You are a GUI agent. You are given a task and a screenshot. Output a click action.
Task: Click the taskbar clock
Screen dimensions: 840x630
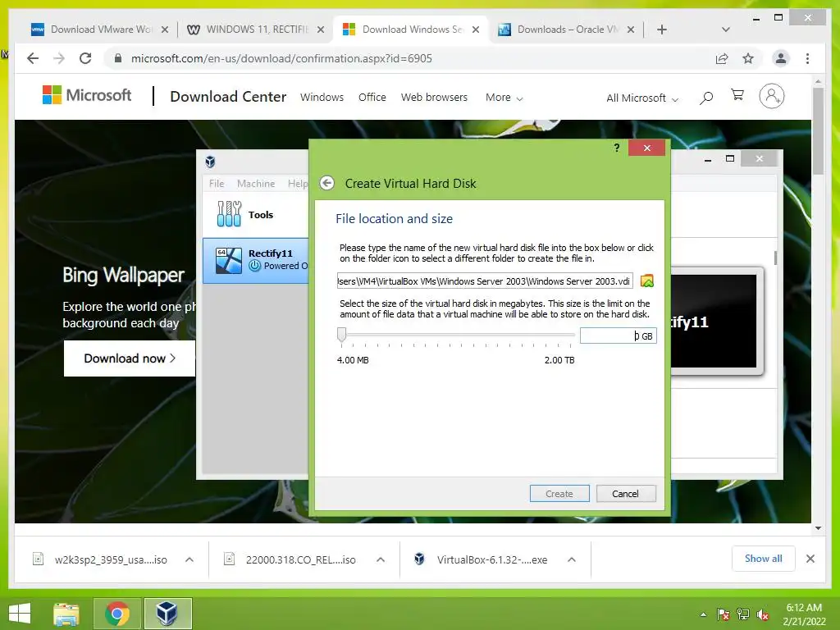[x=804, y=614]
